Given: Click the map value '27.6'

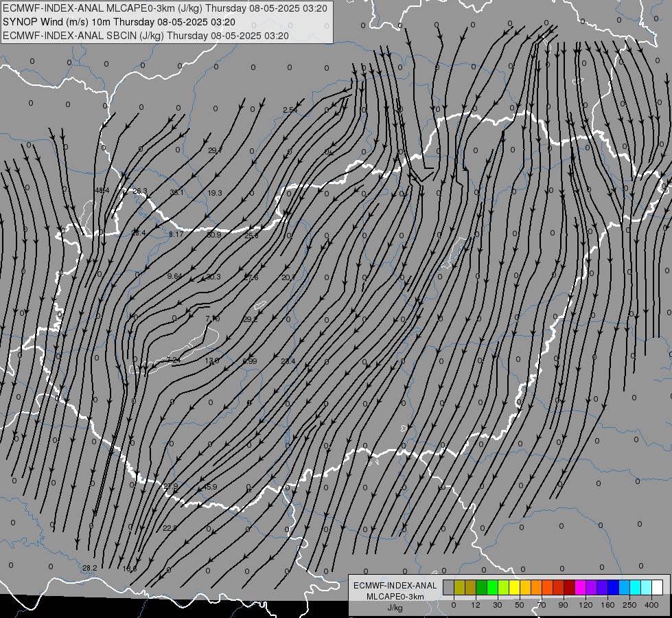Looking at the screenshot, I should (251, 277).
